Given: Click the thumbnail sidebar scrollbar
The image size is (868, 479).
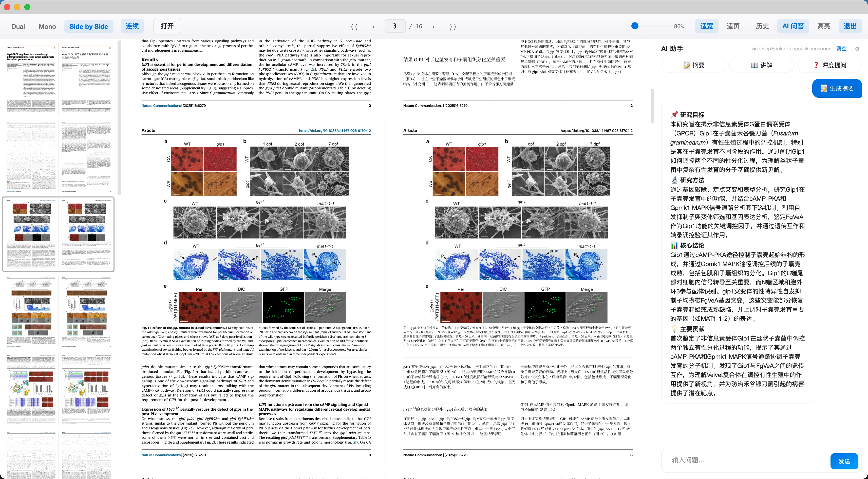Looking at the screenshot, I should pos(119,118).
